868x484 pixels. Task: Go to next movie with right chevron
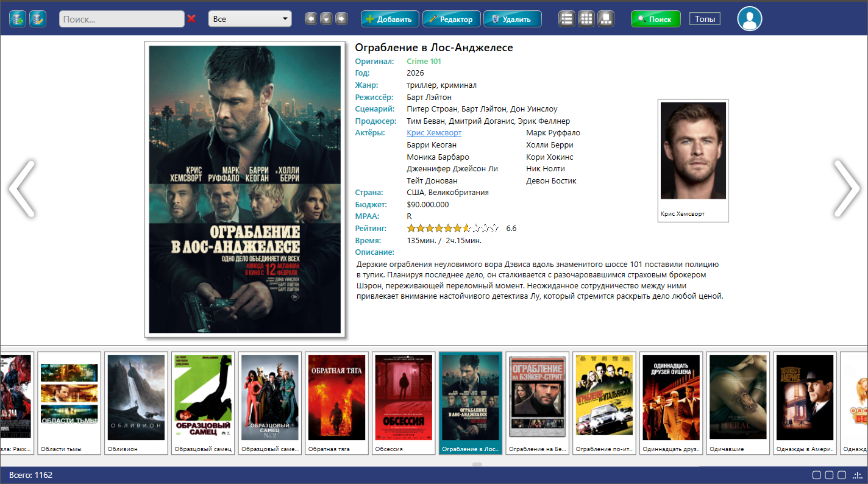coord(847,188)
